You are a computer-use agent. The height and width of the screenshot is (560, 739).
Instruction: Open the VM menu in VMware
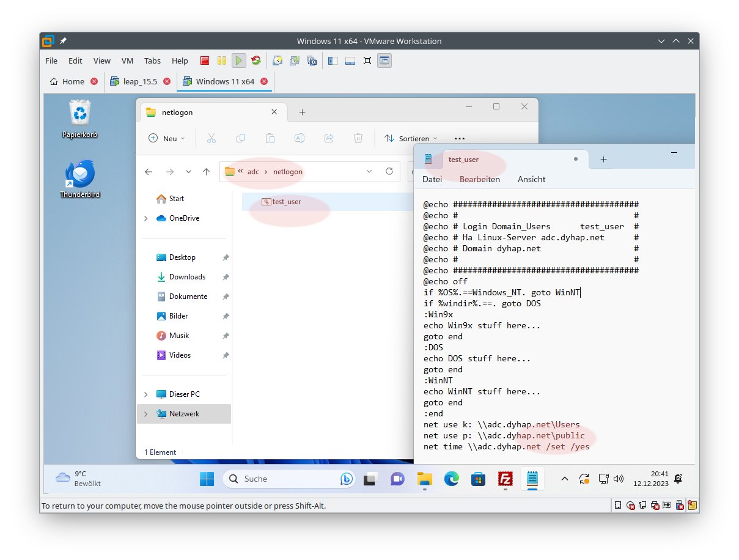(x=127, y=61)
